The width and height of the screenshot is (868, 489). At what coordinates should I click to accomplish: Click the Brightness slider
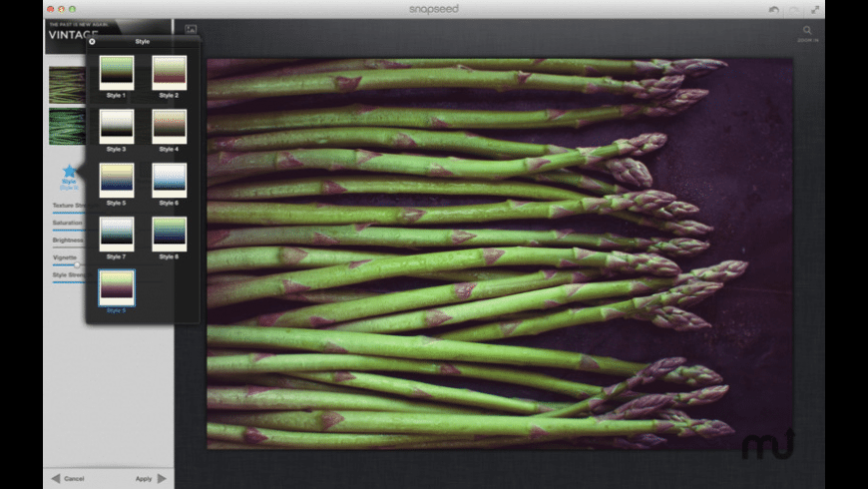(69, 247)
